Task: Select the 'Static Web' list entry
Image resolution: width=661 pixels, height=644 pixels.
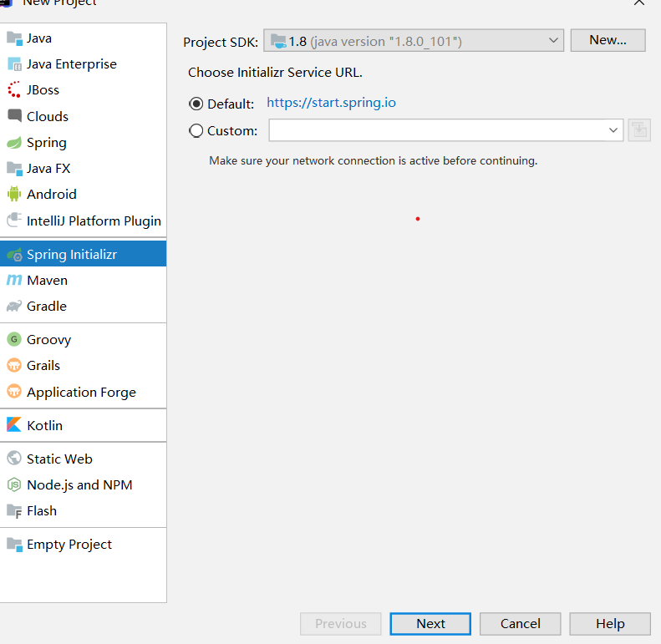Action: pos(83,459)
